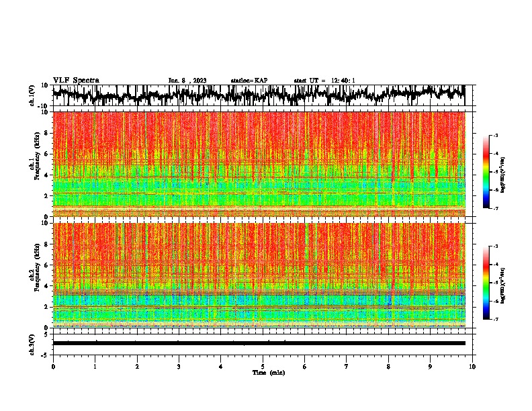Click the "7" minute tick label on time axis
Viewport: 532px width, 411px height.
pyautogui.click(x=347, y=367)
